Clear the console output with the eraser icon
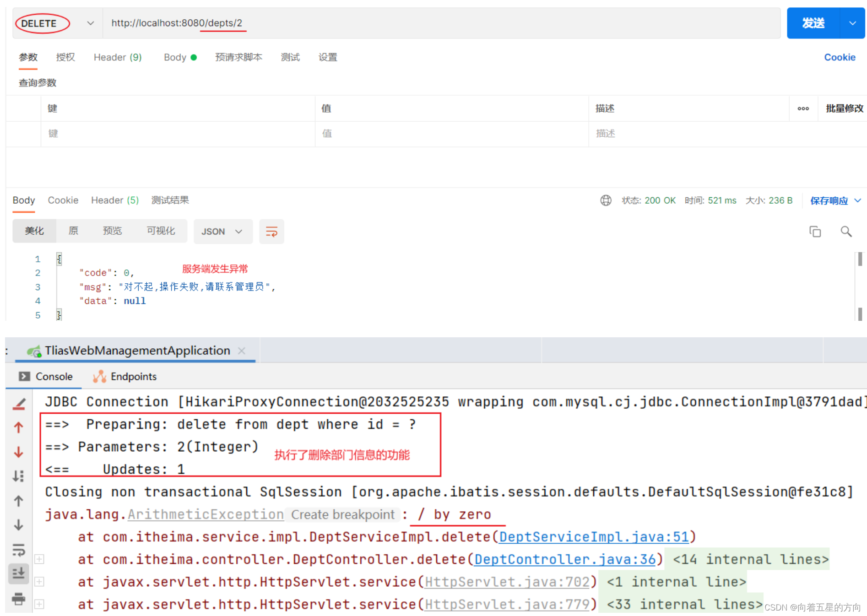 point(18,404)
